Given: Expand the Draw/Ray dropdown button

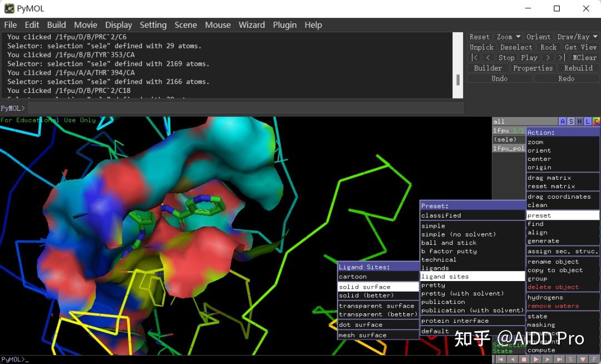Looking at the screenshot, I should (577, 37).
